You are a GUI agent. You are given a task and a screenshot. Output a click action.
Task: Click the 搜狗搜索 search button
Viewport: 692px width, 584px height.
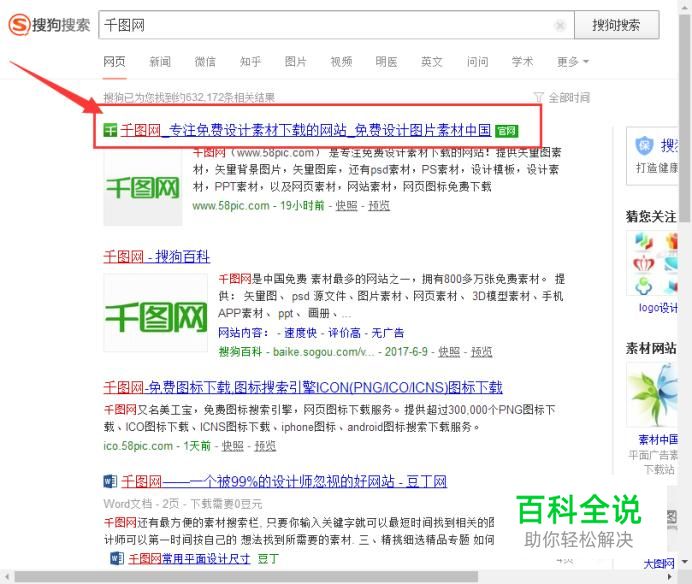[617, 25]
